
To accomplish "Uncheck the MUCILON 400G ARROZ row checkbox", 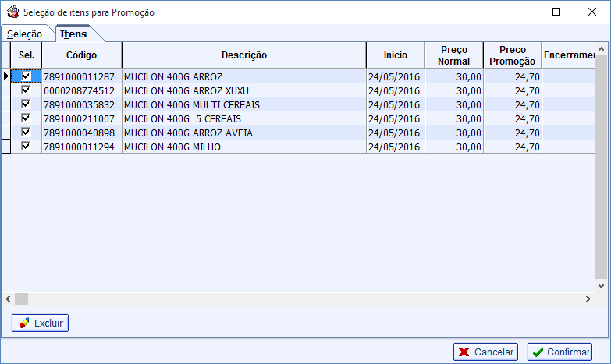I will click(x=26, y=76).
